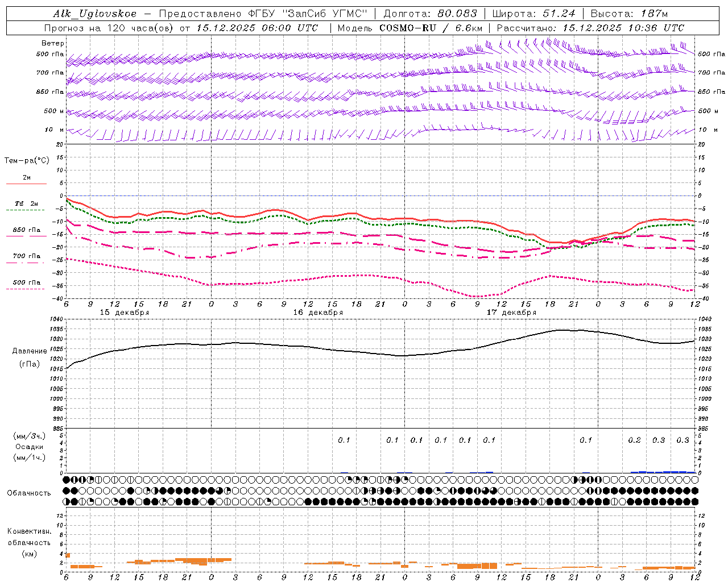Click the date label 17 декабря
728x582 pixels.
click(x=511, y=313)
